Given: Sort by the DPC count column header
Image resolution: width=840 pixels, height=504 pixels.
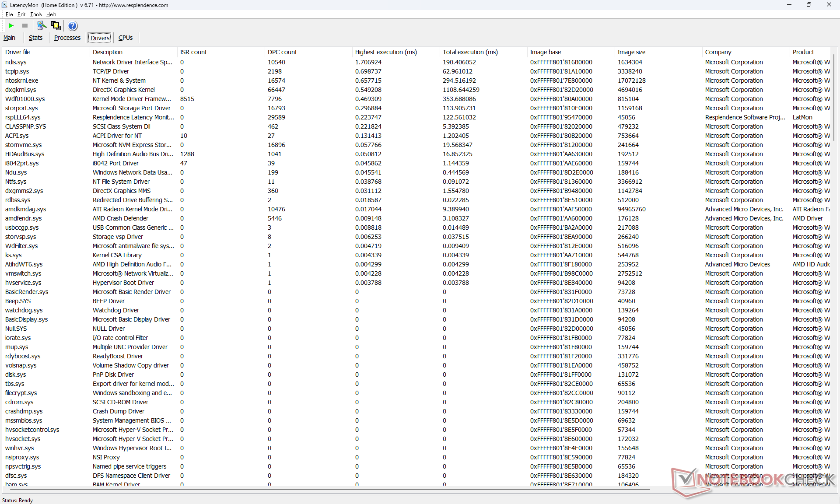Looking at the screenshot, I should click(282, 52).
